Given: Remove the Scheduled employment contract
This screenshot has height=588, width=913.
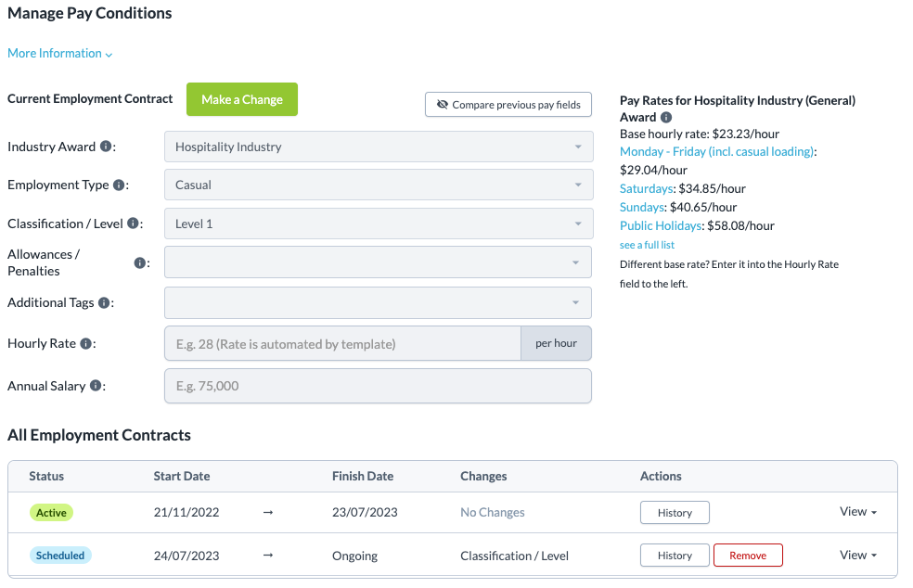Looking at the screenshot, I should (x=748, y=555).
